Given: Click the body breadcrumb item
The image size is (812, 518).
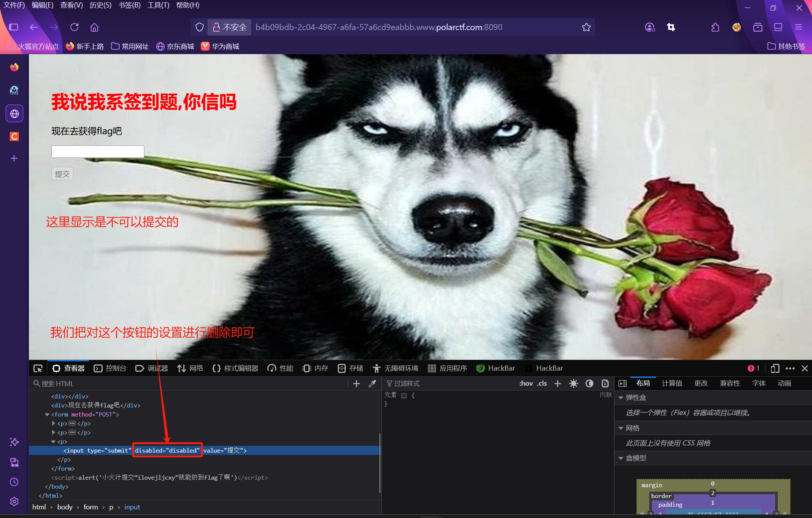Looking at the screenshot, I should 65,507.
